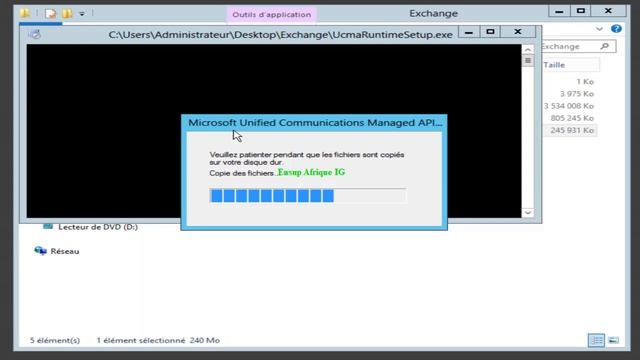Maximize the Exchange Explorer window
This screenshot has height=360, width=640.
[581, 11]
